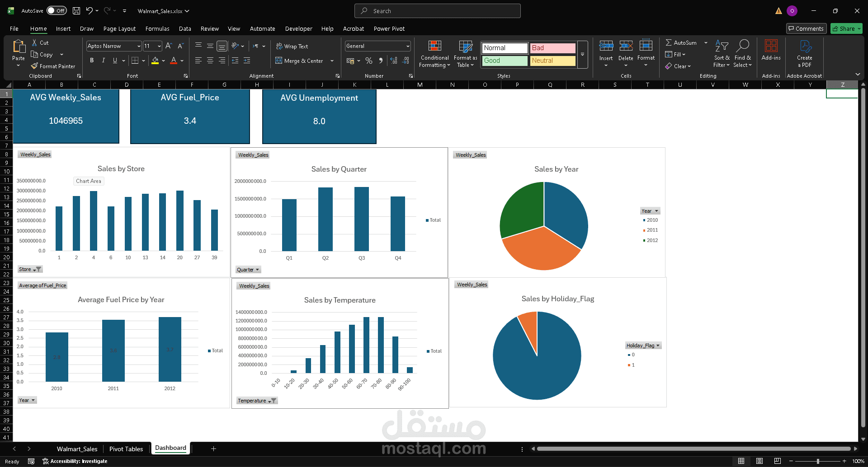Click the Fill Color bucket icon
Image resolution: width=868 pixels, height=467 pixels.
coord(155,61)
